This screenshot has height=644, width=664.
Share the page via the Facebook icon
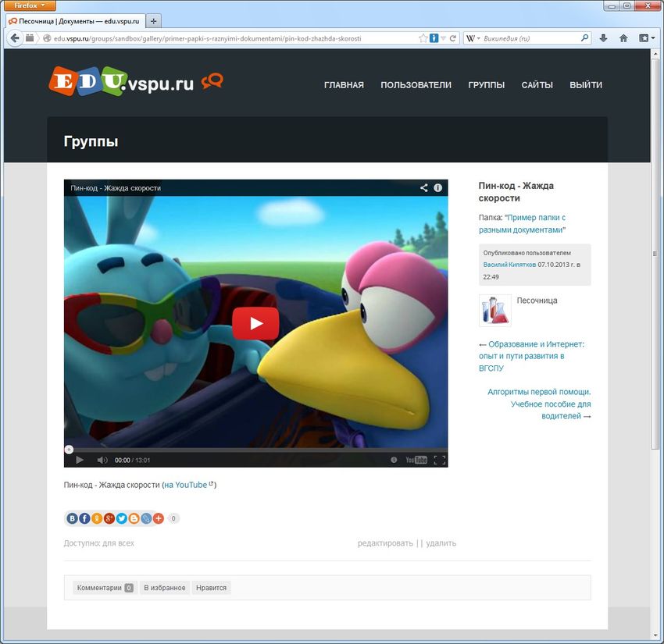[x=84, y=518]
